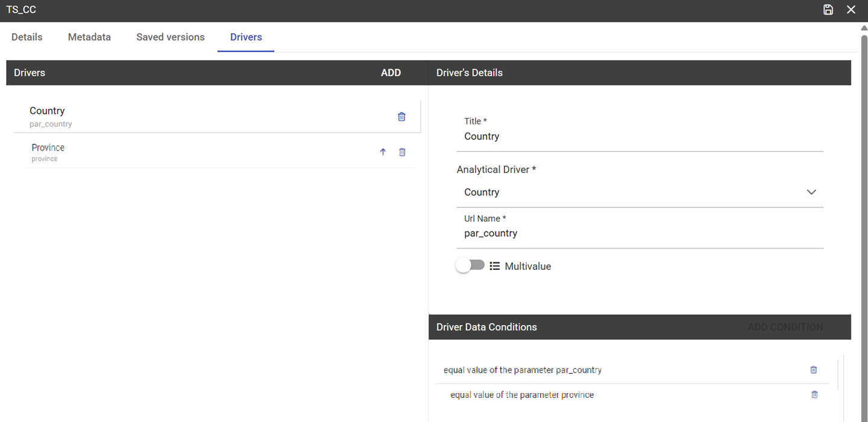Click the Driver's Details header
The width and height of the screenshot is (868, 422).
pos(640,73)
